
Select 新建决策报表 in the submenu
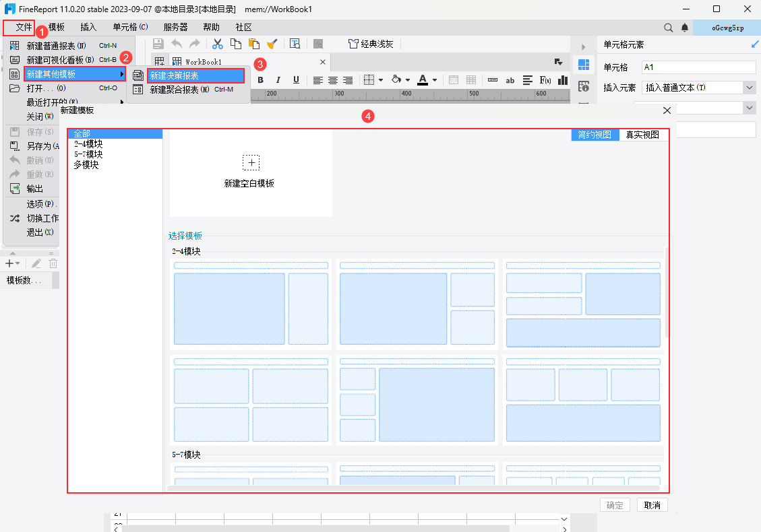[195, 75]
